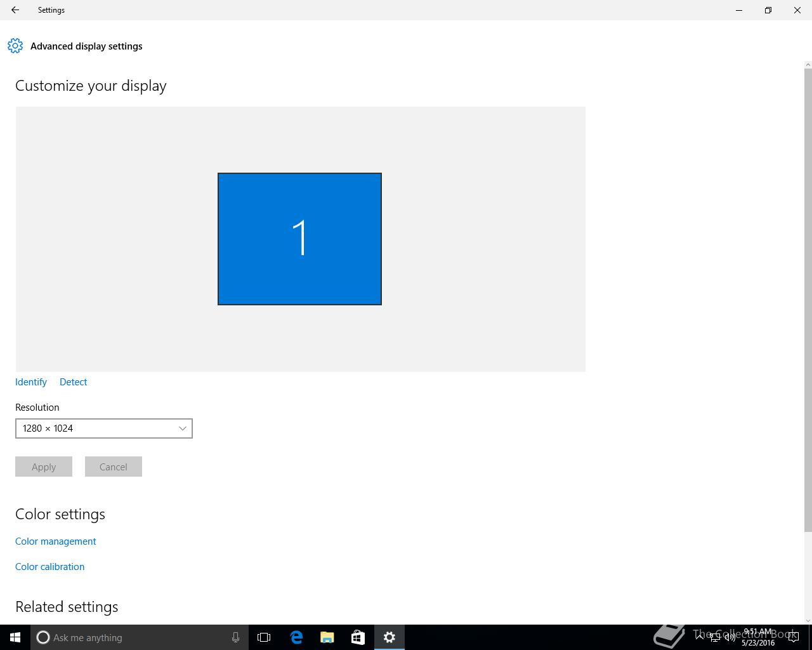Click the Customize your display heading
This screenshot has width=812, height=650.
tap(91, 86)
